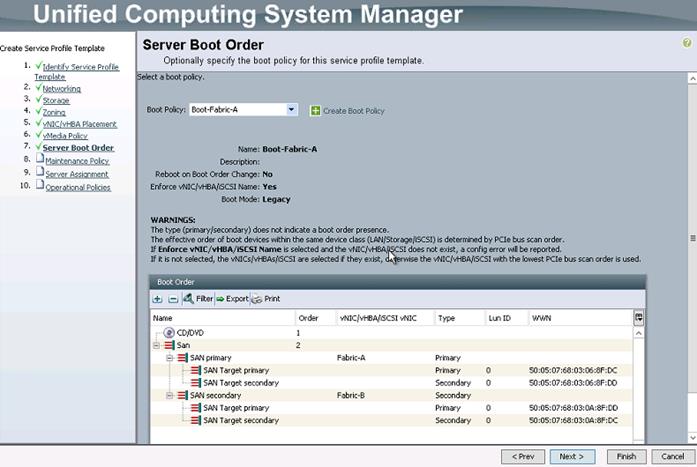Go to vMedia Policy step
This screenshot has height=467, width=697.
65,136
